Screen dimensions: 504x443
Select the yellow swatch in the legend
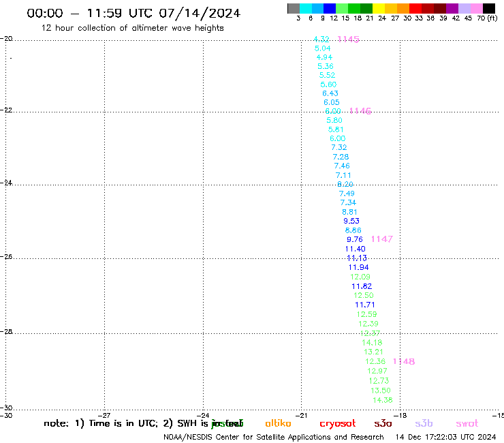pyautogui.click(x=379, y=8)
